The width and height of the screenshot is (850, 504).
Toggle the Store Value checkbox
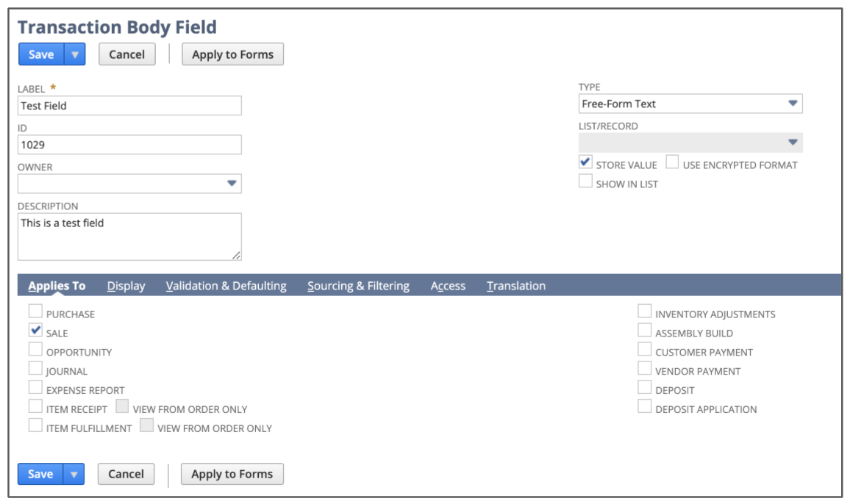(x=586, y=162)
